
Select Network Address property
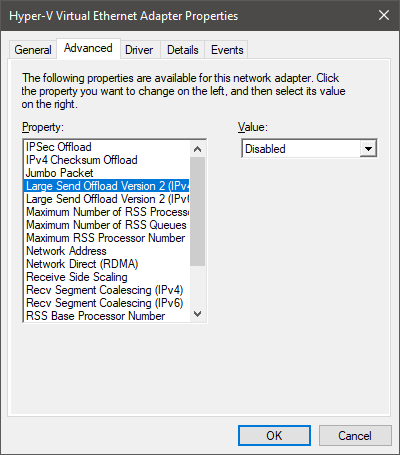tap(107, 251)
